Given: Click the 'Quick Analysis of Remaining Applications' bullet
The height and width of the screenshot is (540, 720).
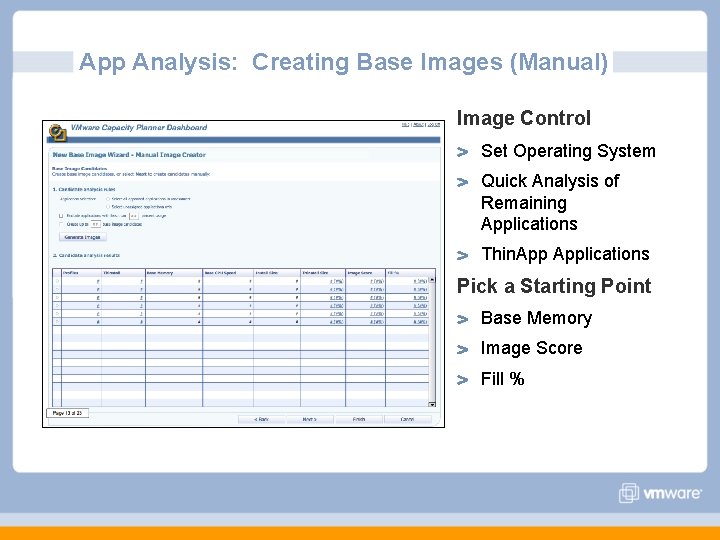Looking at the screenshot, I should pos(550,202).
